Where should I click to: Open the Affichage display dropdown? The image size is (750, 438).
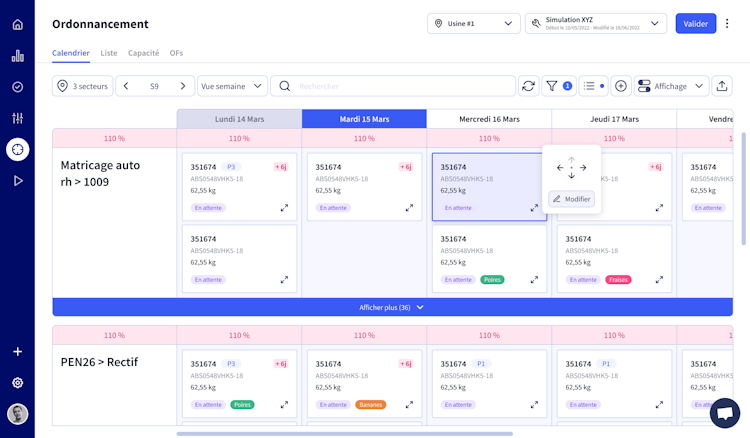point(671,86)
